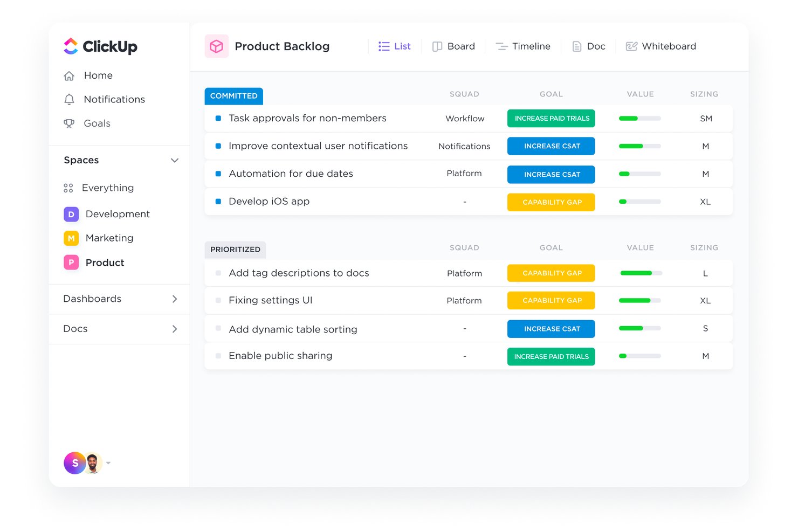Click INCREASE CSAT tag on Improve contextual notifications
Screen dimensions: 798x532
(x=551, y=146)
